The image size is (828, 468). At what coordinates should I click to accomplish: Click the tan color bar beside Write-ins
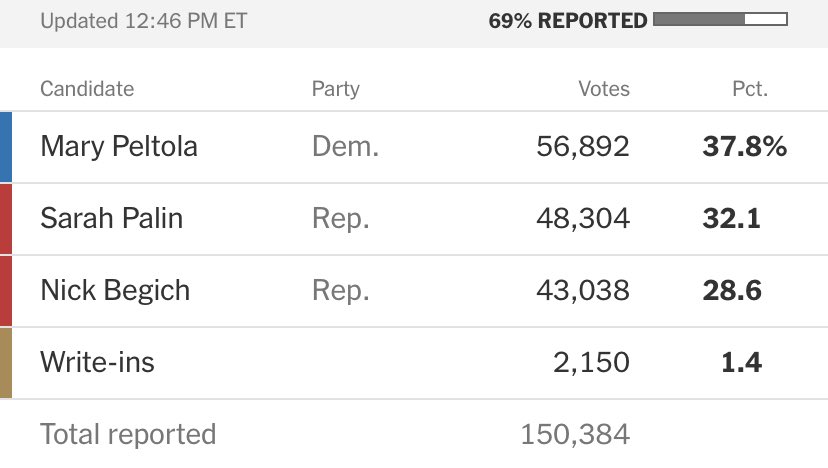pos(6,362)
